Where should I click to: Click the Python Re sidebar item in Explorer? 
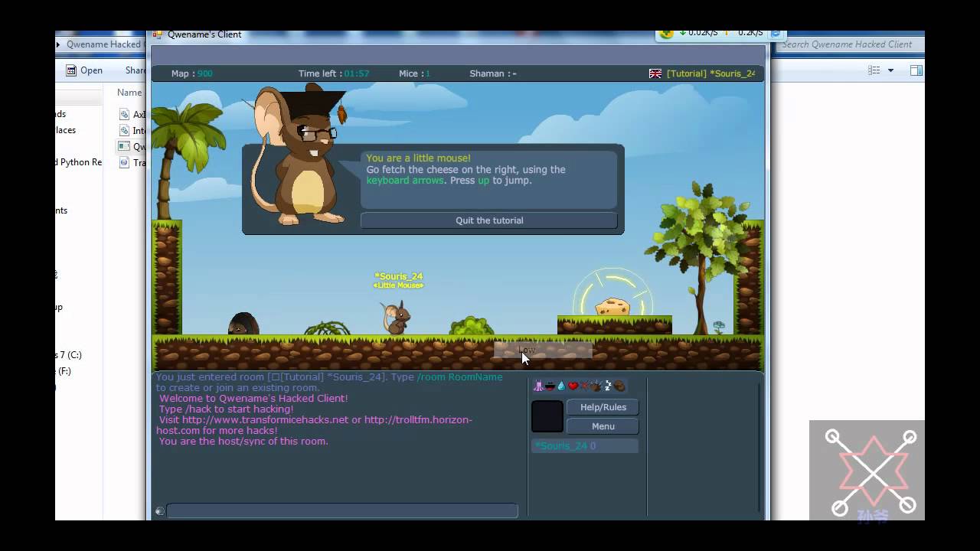tap(79, 162)
